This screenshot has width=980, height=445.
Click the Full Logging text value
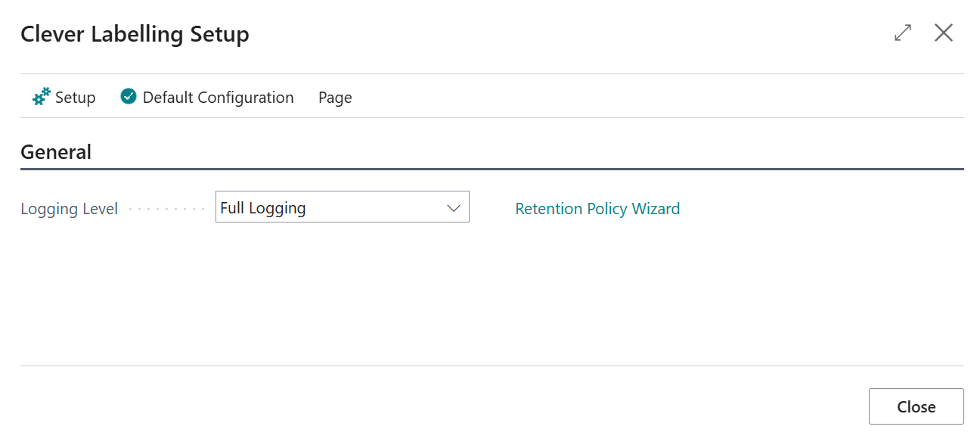point(262,208)
